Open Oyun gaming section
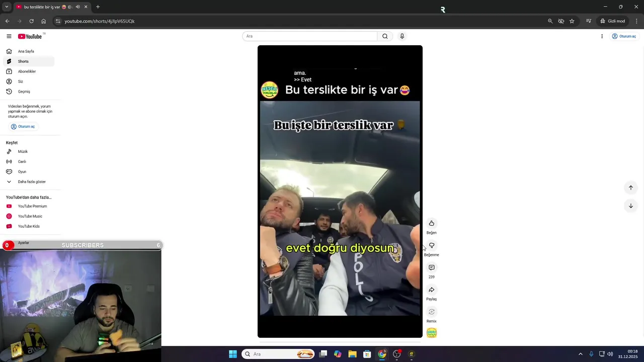Viewport: 644px width, 362px height. tap(29, 171)
